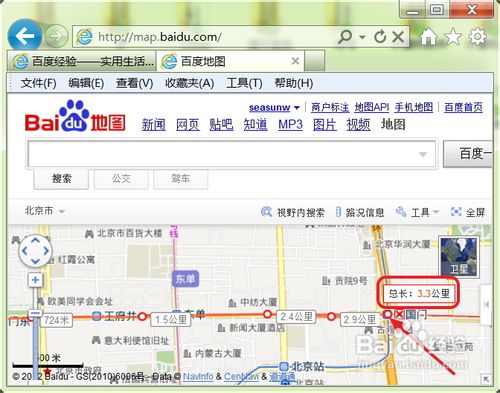Refresh the page using reload icon
The image size is (500, 393).
tap(380, 37)
